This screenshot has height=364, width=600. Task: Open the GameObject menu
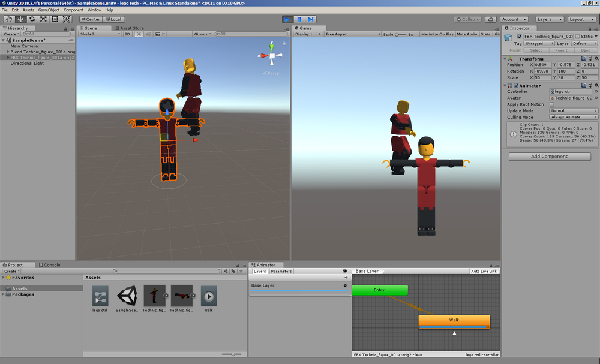pyautogui.click(x=49, y=10)
